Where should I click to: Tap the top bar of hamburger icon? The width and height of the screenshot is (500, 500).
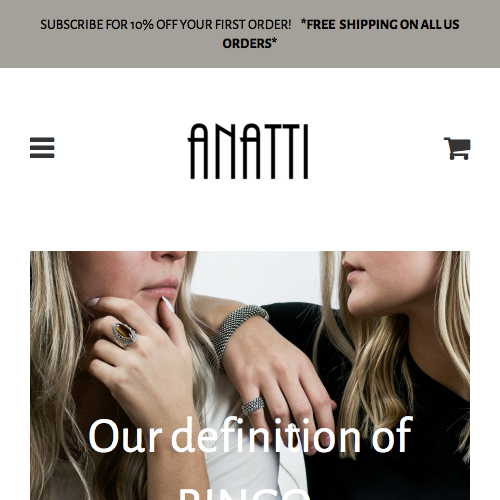(42, 140)
